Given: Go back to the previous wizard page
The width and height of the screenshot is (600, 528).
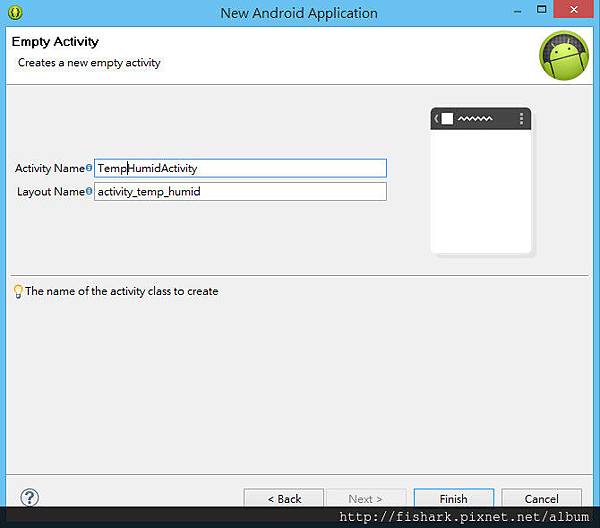Looking at the screenshot, I should 284,499.
